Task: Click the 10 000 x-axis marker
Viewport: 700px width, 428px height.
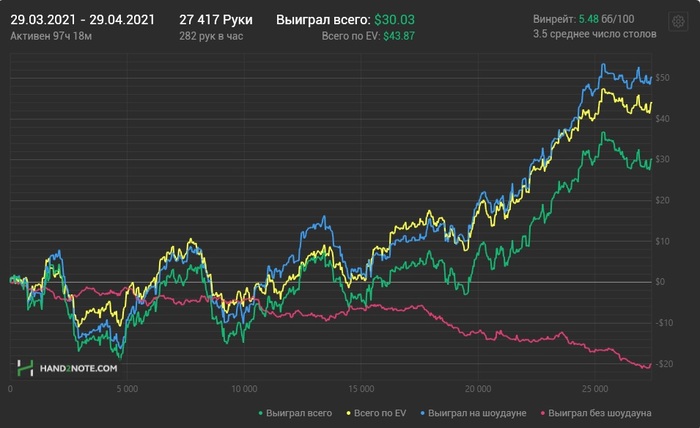Action: pyautogui.click(x=243, y=387)
